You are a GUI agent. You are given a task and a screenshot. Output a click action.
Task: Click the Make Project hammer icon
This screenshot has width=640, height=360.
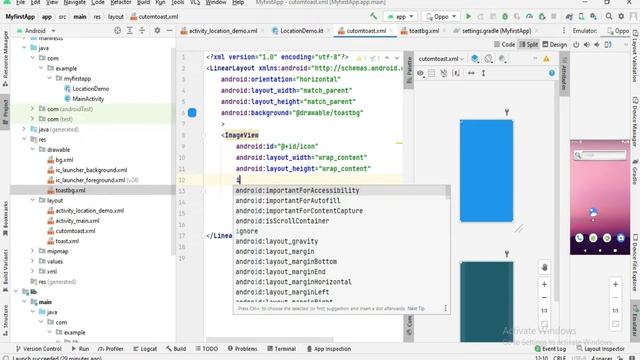tap(373, 16)
